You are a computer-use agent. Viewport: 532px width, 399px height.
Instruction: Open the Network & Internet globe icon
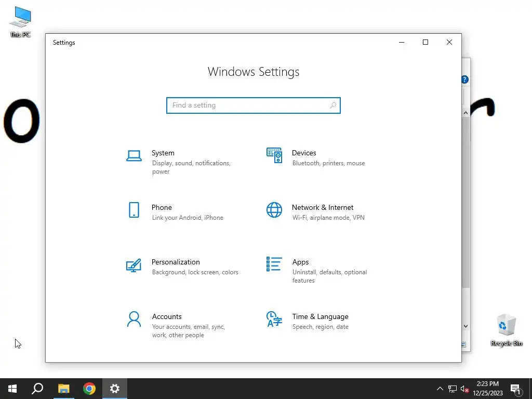click(274, 210)
